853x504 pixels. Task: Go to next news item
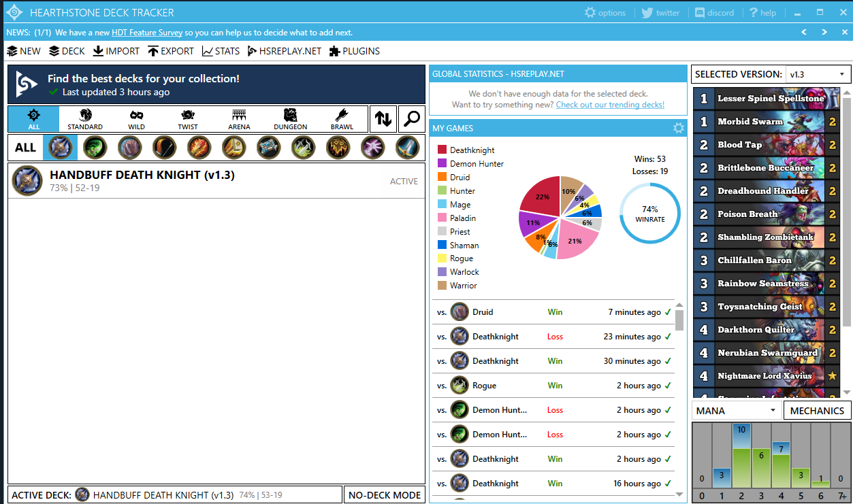(824, 32)
